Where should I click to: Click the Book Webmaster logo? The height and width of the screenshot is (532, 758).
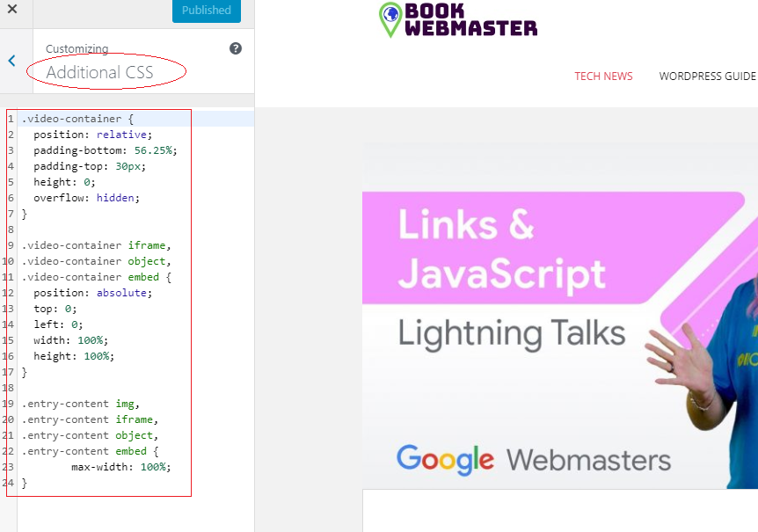(x=458, y=20)
